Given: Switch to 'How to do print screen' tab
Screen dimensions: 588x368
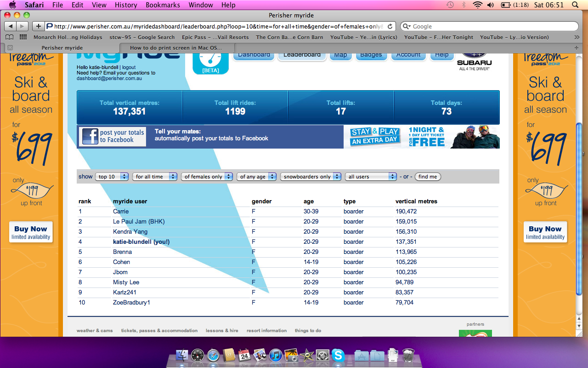Looking at the screenshot, I should point(176,47).
